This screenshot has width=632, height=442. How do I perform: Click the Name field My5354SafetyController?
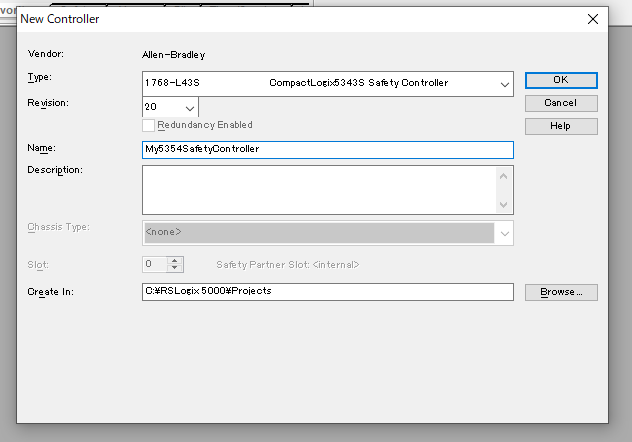pos(328,149)
